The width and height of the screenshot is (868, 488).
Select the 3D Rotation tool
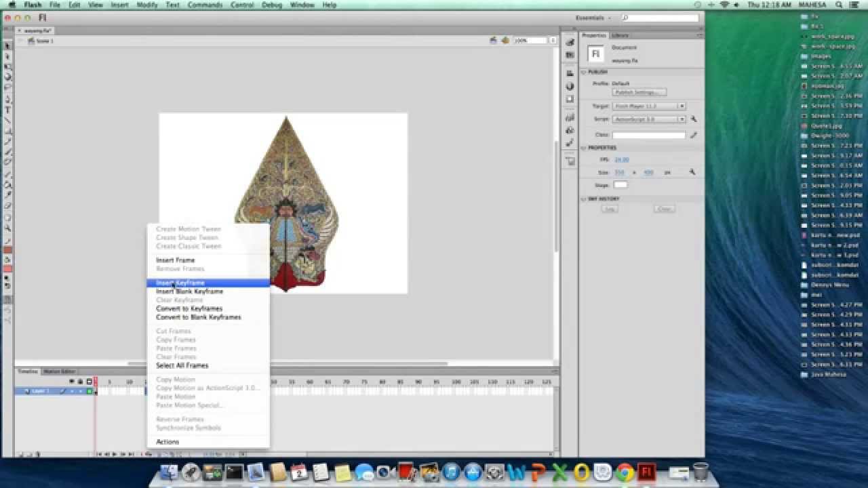(7, 77)
